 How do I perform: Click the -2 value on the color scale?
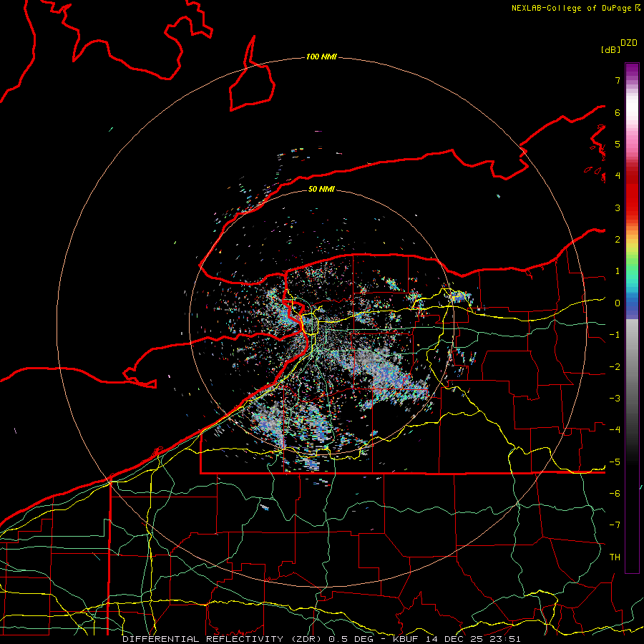(x=615, y=367)
